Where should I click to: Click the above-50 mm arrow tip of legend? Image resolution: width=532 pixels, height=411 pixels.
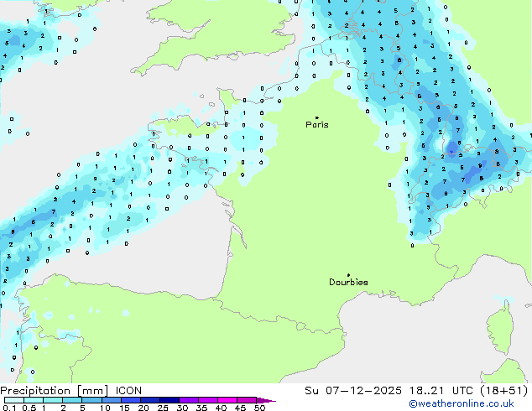tap(266, 400)
